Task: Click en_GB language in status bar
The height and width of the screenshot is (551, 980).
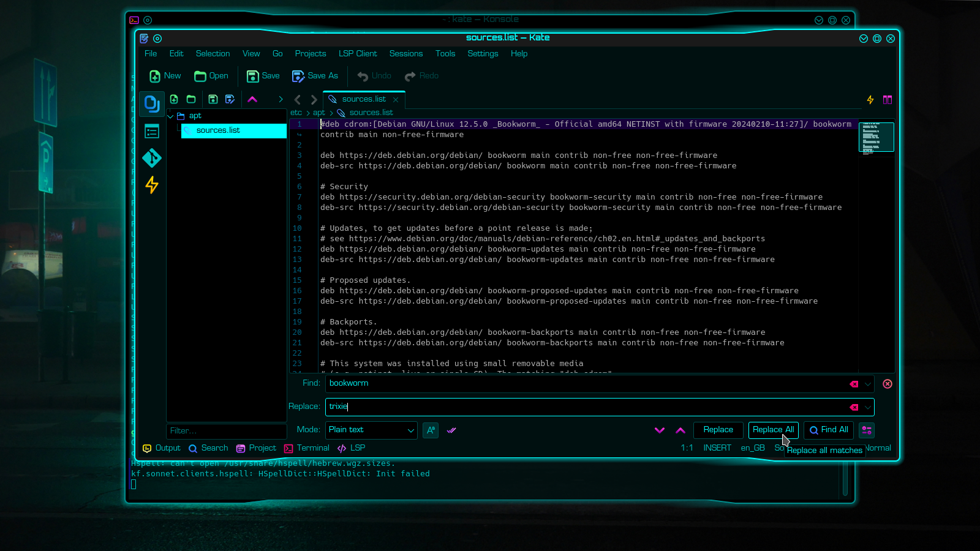Action: (753, 448)
